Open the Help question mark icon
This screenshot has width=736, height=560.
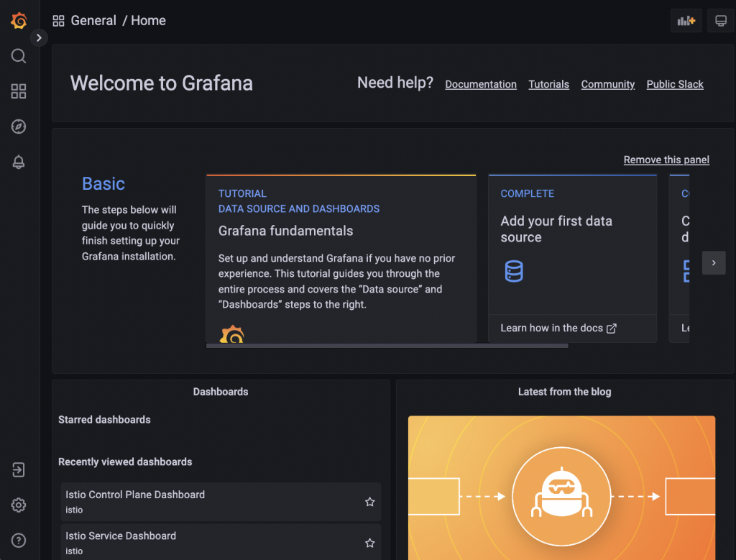tap(18, 541)
